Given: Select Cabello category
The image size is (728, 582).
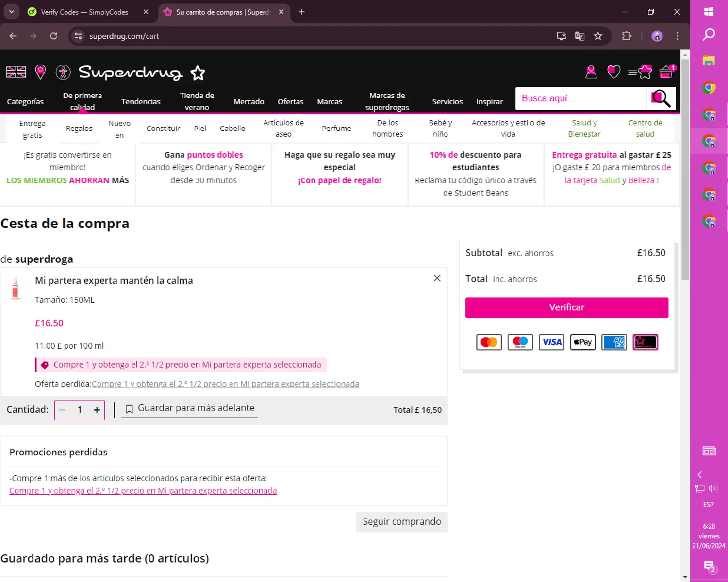Looking at the screenshot, I should [x=232, y=129].
